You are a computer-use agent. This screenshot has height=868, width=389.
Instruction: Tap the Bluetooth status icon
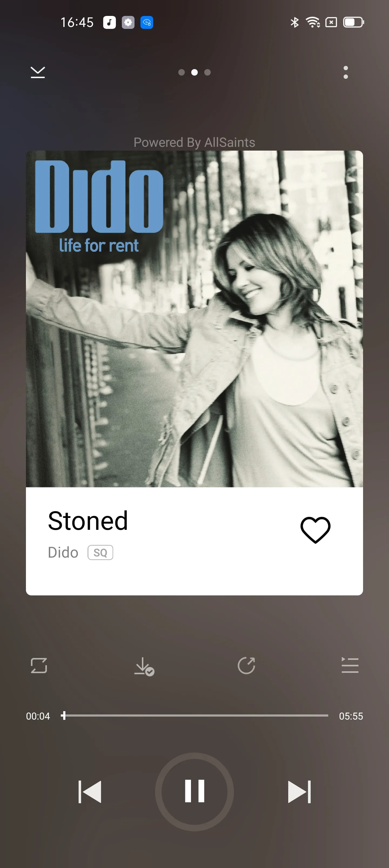point(294,23)
